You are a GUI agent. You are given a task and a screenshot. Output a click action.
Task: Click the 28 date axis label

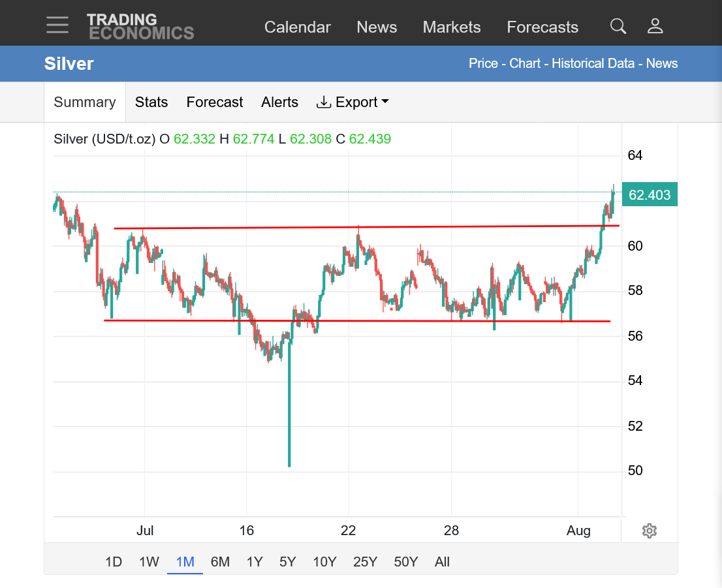coord(451,531)
